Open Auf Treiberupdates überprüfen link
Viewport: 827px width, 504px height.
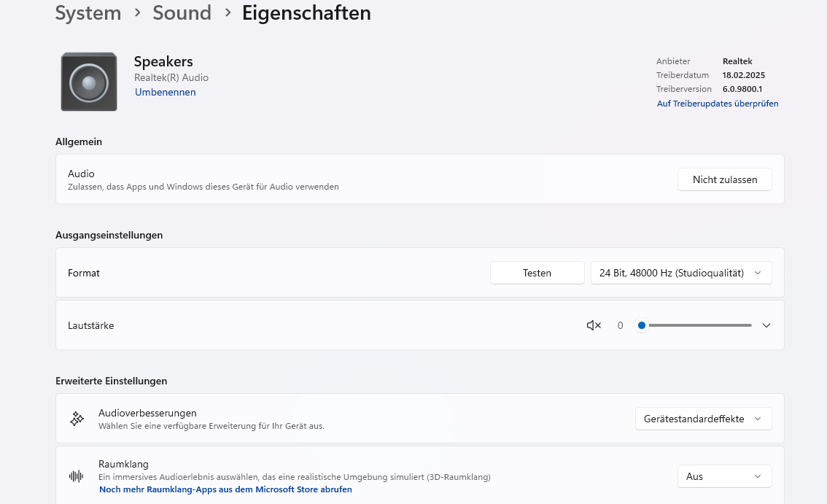[x=718, y=104]
